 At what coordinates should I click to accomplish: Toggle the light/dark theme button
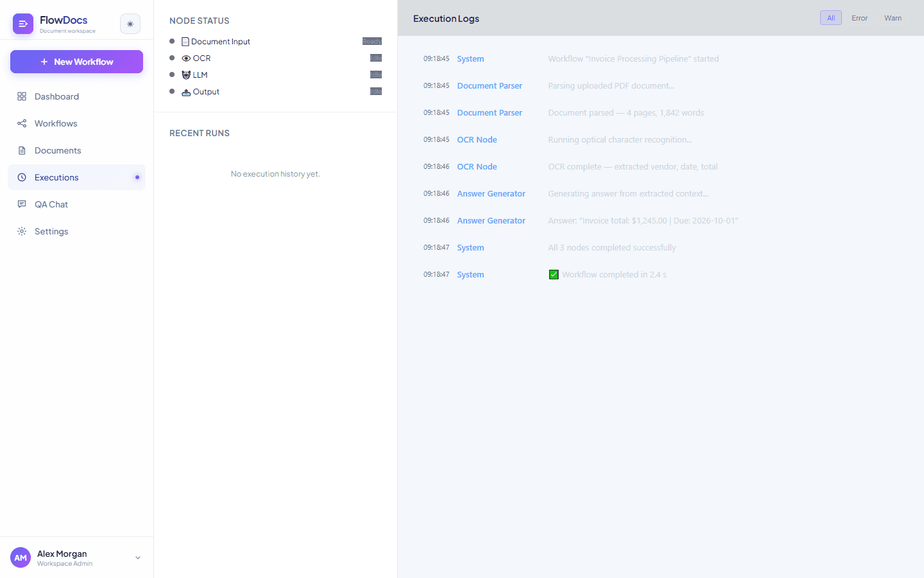click(x=130, y=24)
